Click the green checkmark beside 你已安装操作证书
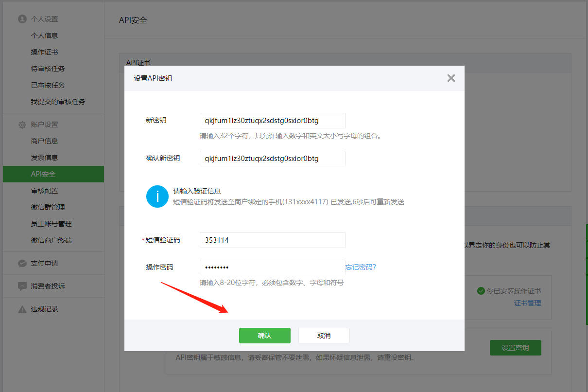Screen dimensions: 588x392 pos(481,291)
